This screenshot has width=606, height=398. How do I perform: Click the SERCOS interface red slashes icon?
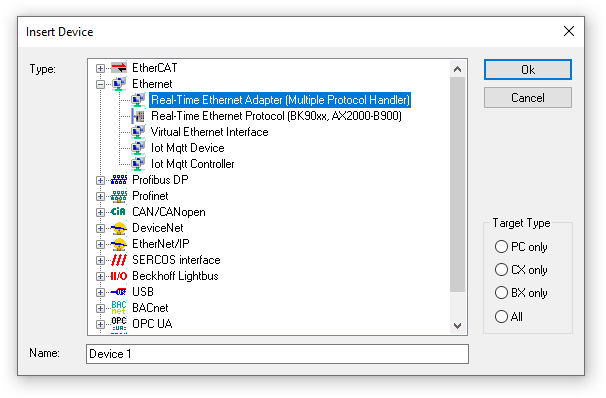coord(119,260)
